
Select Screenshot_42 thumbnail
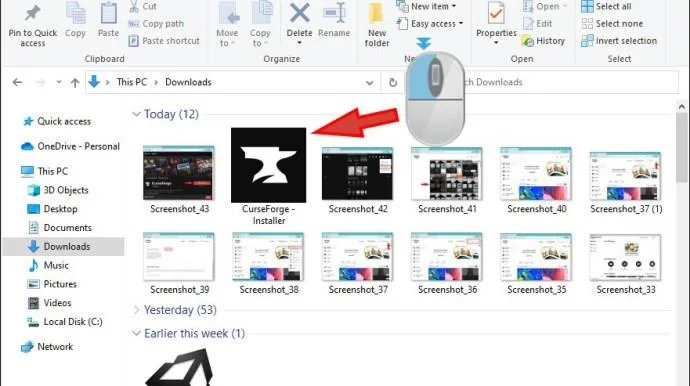tap(358, 180)
